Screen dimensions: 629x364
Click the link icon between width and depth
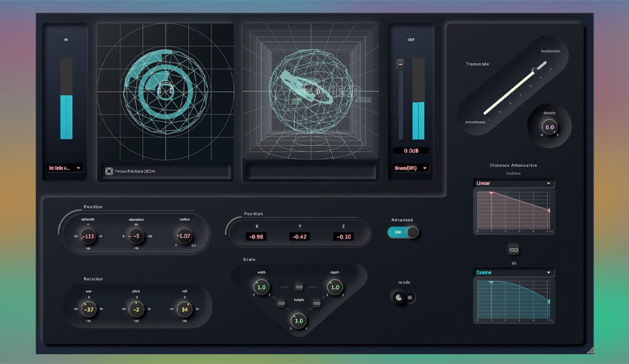click(x=299, y=287)
